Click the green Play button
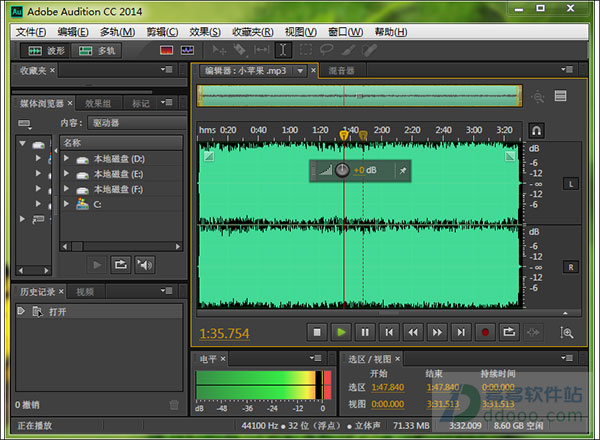600x440 pixels. point(341,332)
